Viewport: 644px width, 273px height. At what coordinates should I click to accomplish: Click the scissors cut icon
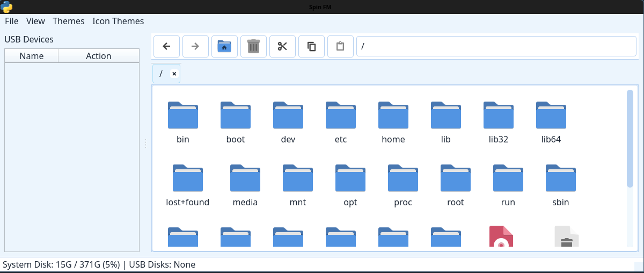282,46
